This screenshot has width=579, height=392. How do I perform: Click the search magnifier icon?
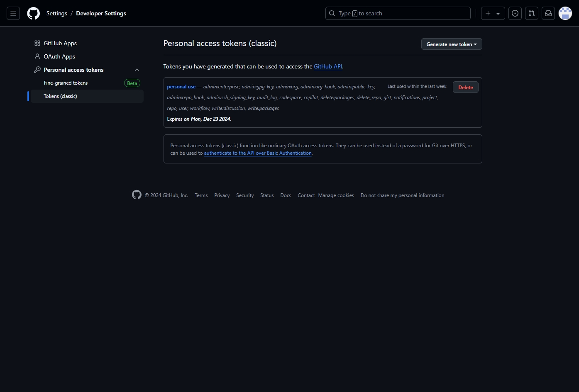pyautogui.click(x=332, y=13)
